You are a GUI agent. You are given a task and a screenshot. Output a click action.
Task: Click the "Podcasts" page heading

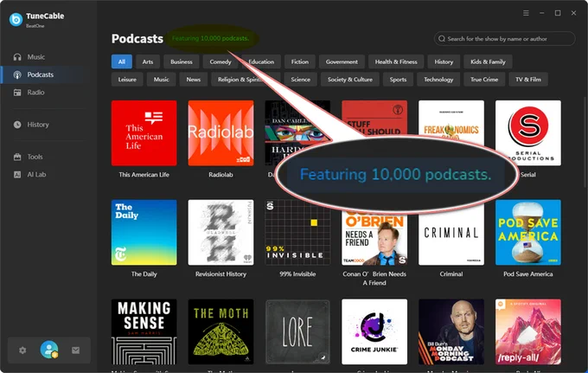click(137, 39)
